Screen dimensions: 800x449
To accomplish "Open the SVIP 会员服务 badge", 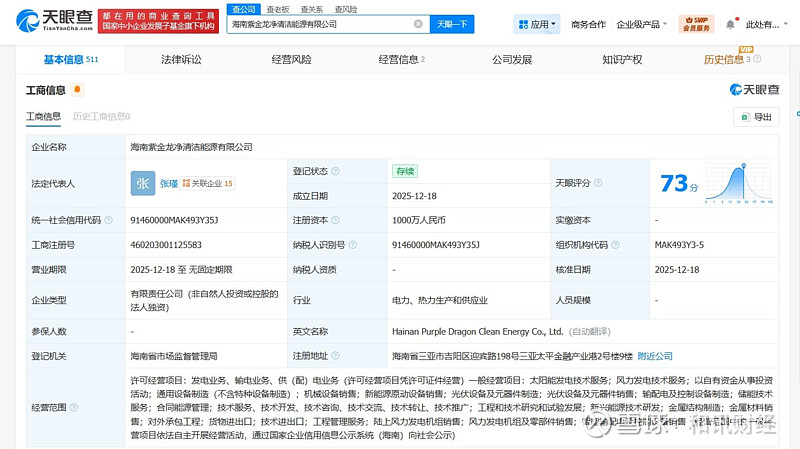I will [696, 24].
